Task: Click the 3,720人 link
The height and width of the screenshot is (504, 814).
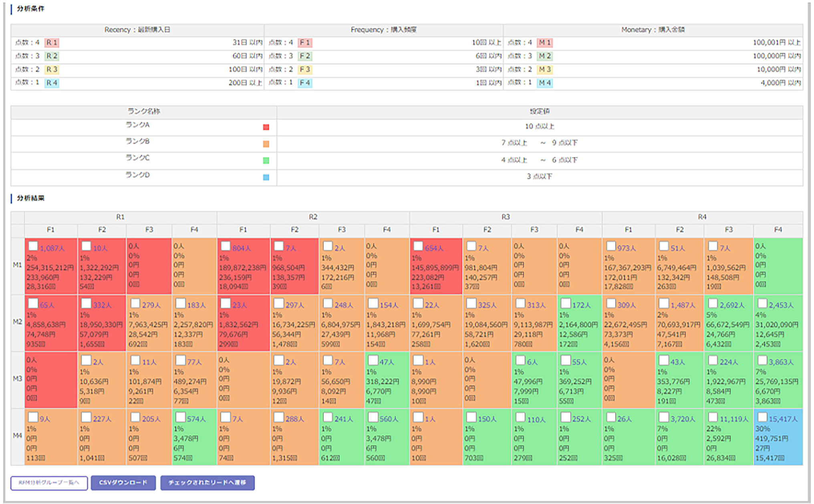Action: pos(683,419)
